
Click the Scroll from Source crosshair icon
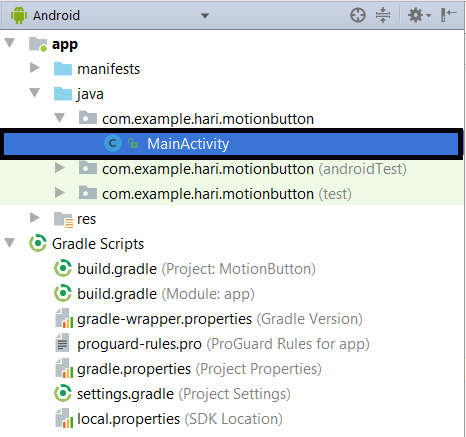click(x=358, y=15)
